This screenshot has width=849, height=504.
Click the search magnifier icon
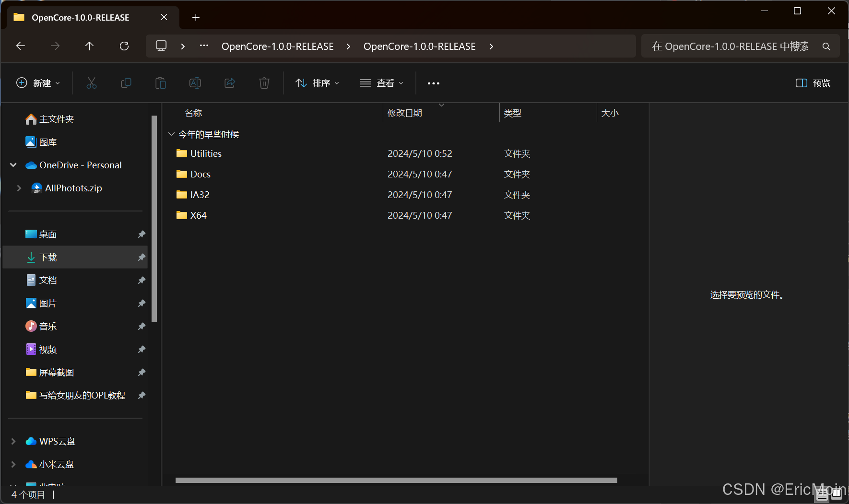[x=826, y=47]
